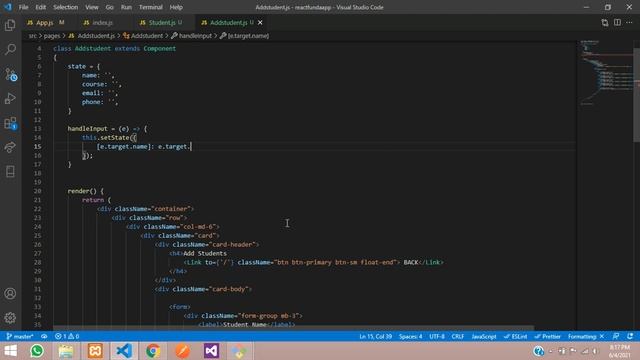This screenshot has width=640, height=360.
Task: Click the master branch in status bar
Action: (x=20, y=336)
